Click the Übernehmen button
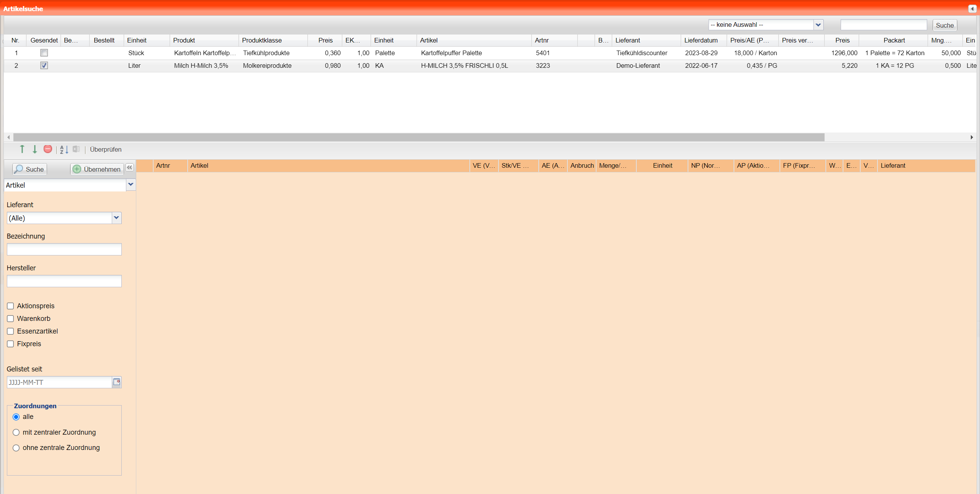980x494 pixels. click(97, 169)
